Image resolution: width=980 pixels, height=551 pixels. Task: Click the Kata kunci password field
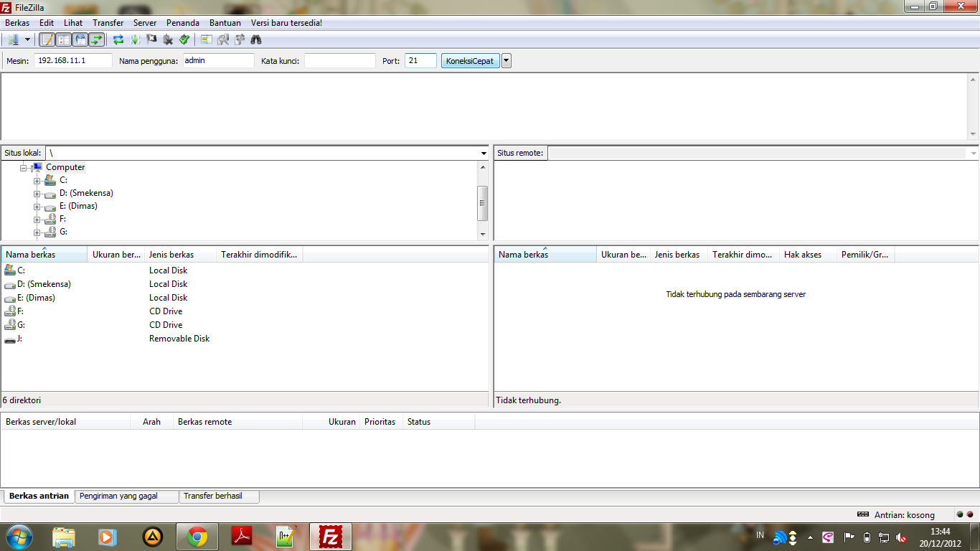[340, 61]
